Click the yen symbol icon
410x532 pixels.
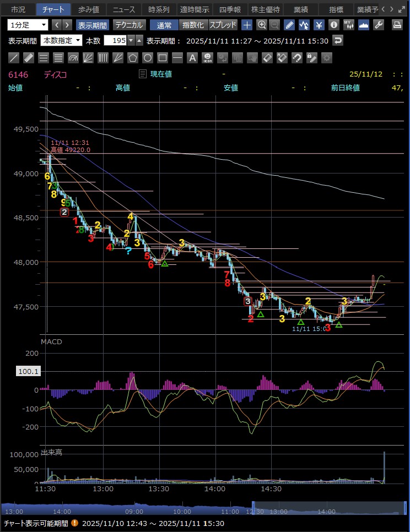[x=319, y=25]
